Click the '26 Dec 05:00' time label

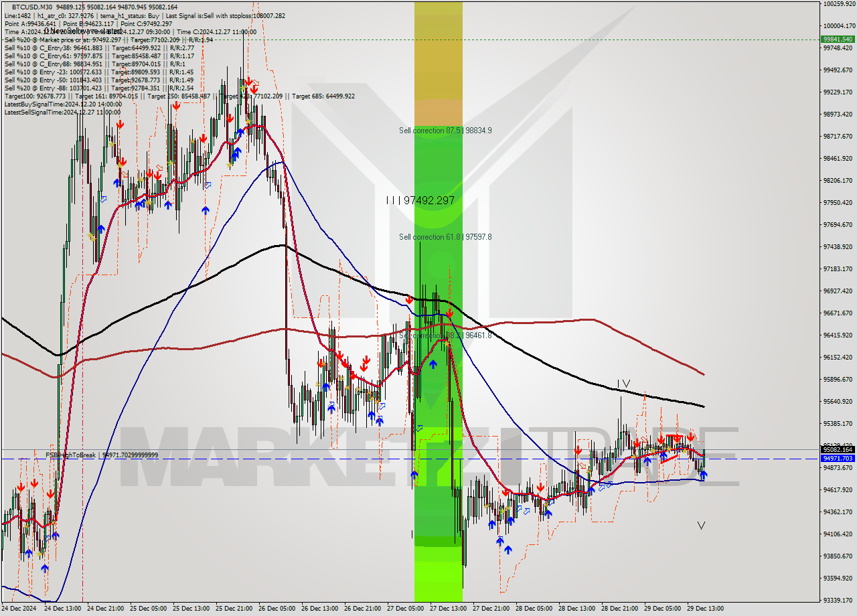[x=277, y=609]
